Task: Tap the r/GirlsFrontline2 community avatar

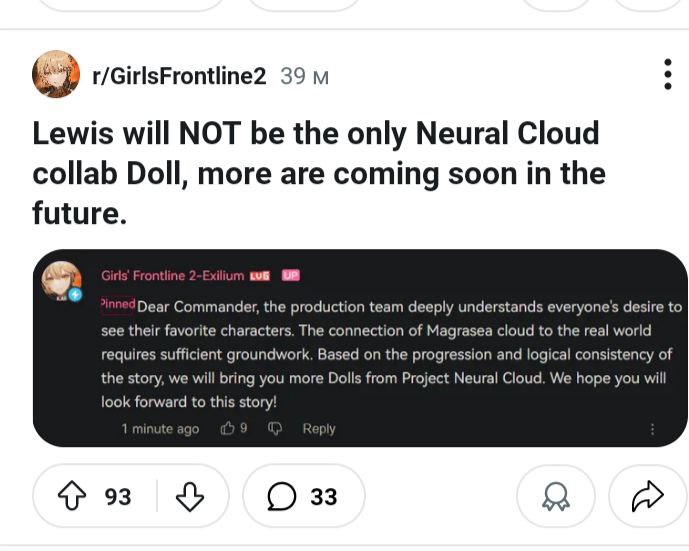Action: tap(56, 75)
